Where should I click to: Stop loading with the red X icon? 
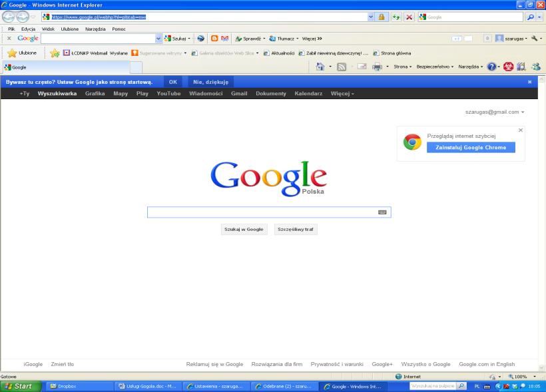409,17
